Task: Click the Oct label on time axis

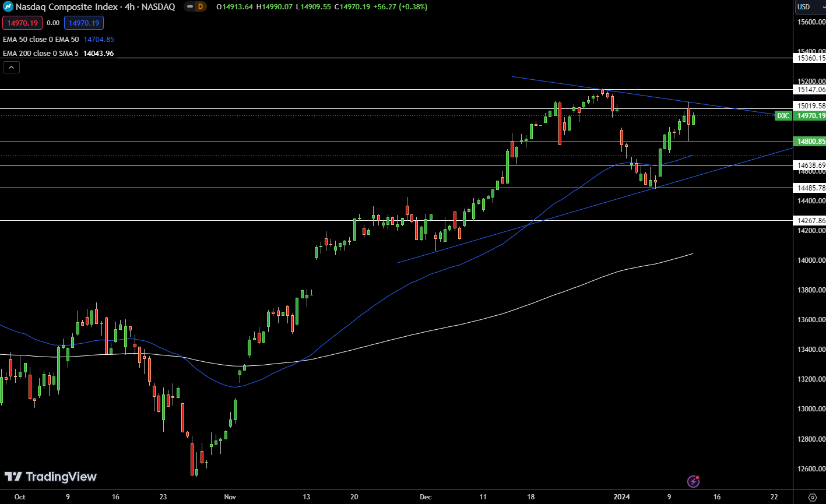Action: 20,497
